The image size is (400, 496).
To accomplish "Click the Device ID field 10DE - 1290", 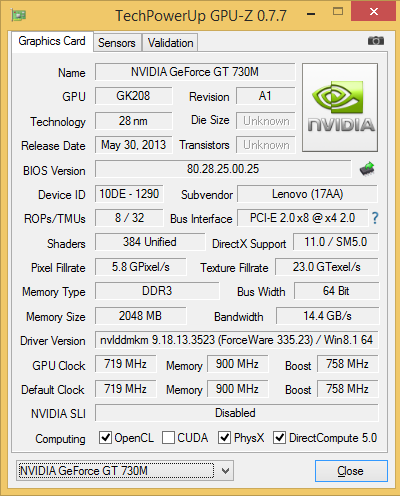I will pyautogui.click(x=129, y=194).
